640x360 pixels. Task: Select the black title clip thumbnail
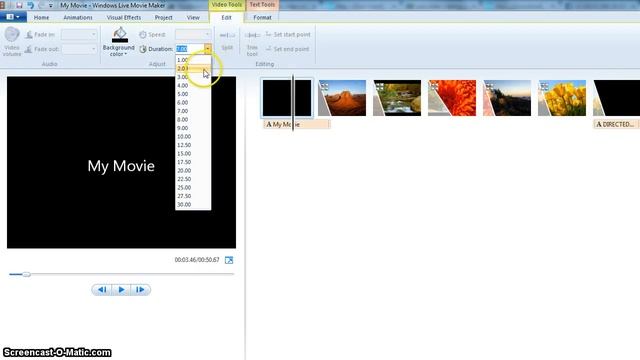287,98
